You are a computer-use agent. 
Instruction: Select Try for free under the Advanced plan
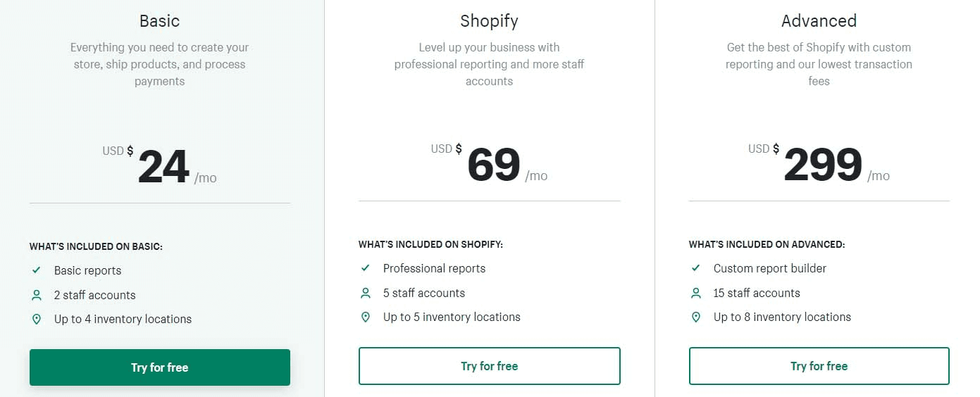coord(819,366)
